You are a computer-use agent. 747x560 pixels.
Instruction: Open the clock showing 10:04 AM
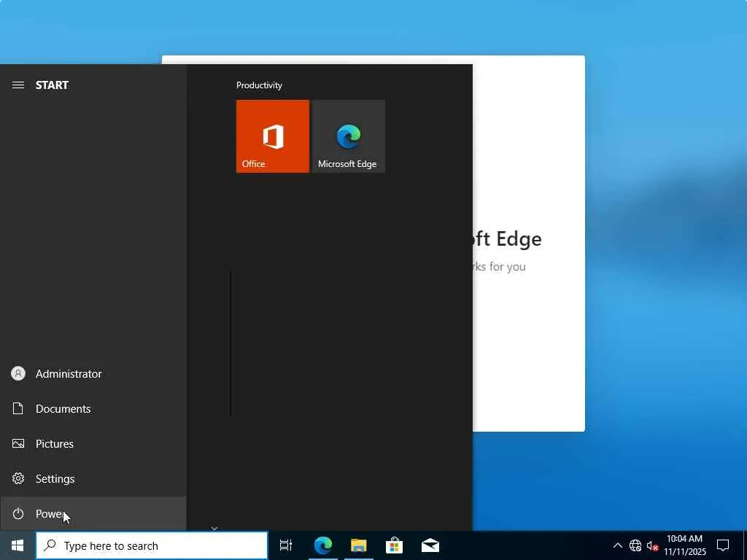(684, 545)
